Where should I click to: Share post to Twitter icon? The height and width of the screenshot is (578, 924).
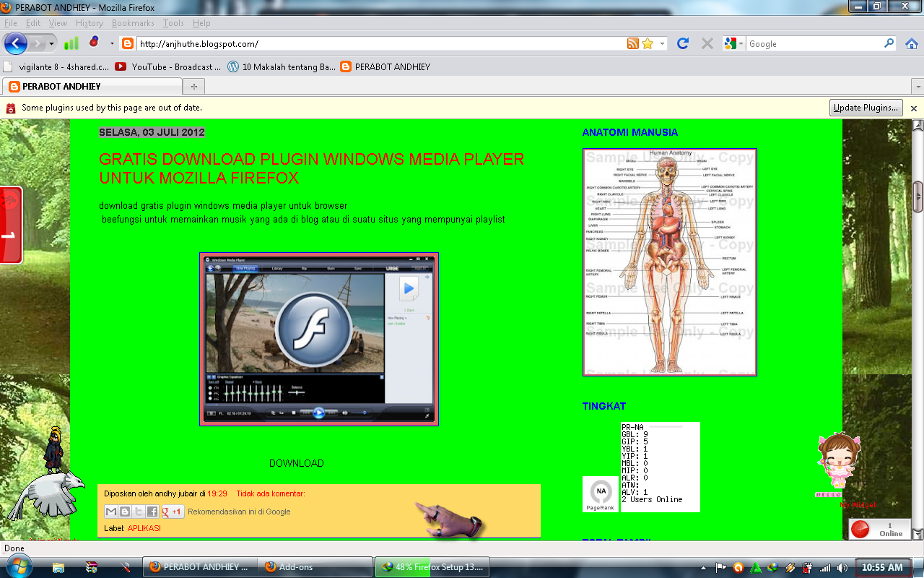(x=139, y=512)
